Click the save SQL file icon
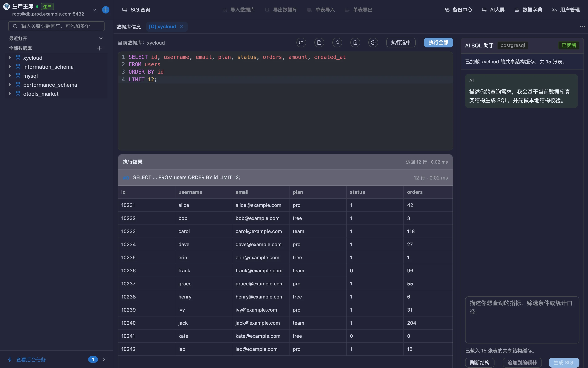The width and height of the screenshot is (588, 368). [319, 43]
